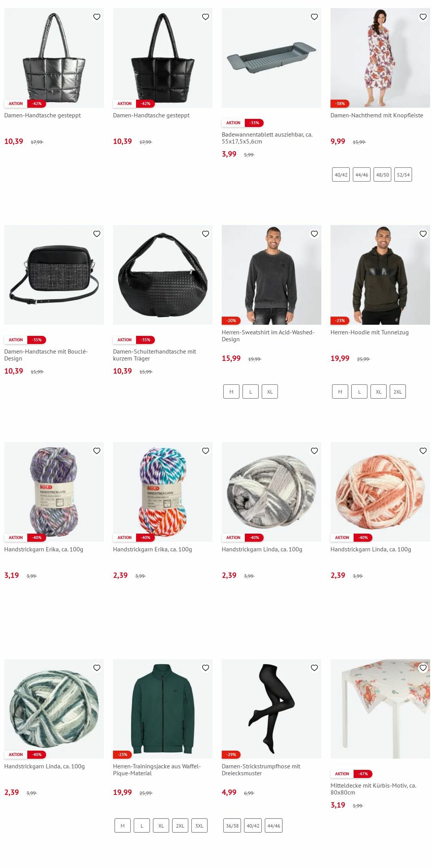The width and height of the screenshot is (432, 868).
Task: Pick size 2XL for Herren-Hoodie
Action: tap(398, 392)
